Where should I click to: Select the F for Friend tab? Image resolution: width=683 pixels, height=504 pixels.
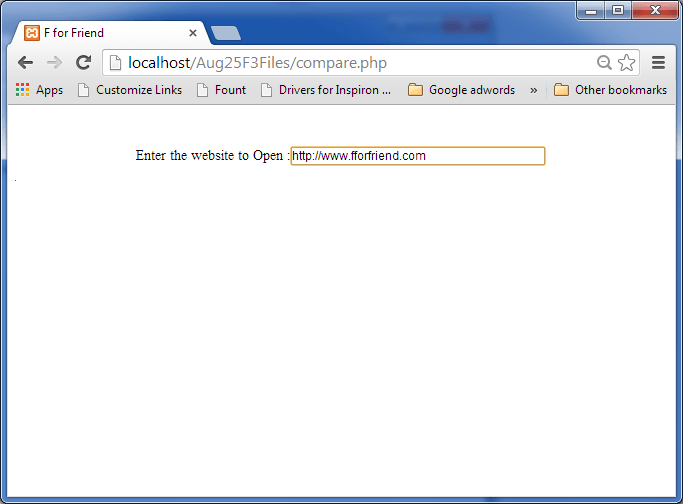[x=111, y=33]
